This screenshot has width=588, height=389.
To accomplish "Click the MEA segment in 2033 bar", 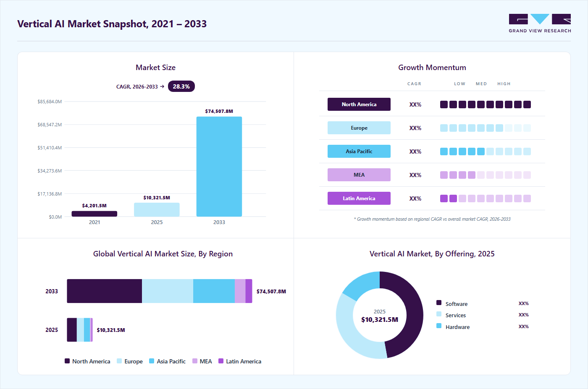I will 240,291.
